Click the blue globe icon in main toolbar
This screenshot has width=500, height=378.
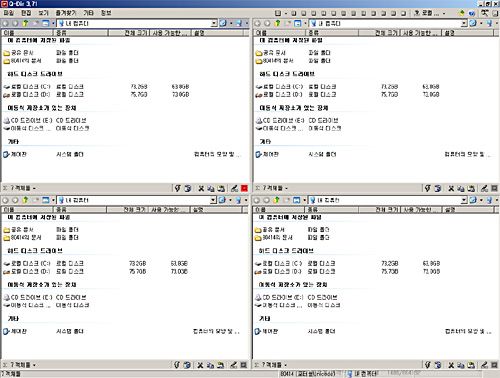click(x=471, y=13)
